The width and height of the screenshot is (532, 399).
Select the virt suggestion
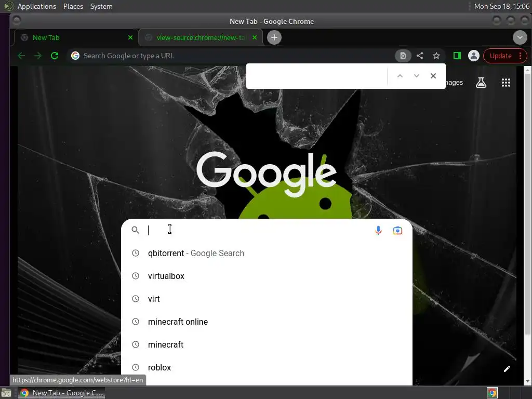[x=267, y=299]
